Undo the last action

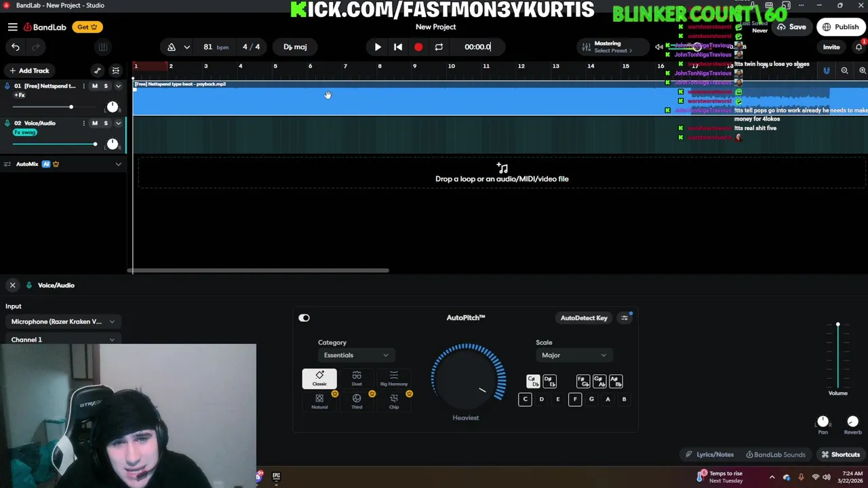click(16, 47)
